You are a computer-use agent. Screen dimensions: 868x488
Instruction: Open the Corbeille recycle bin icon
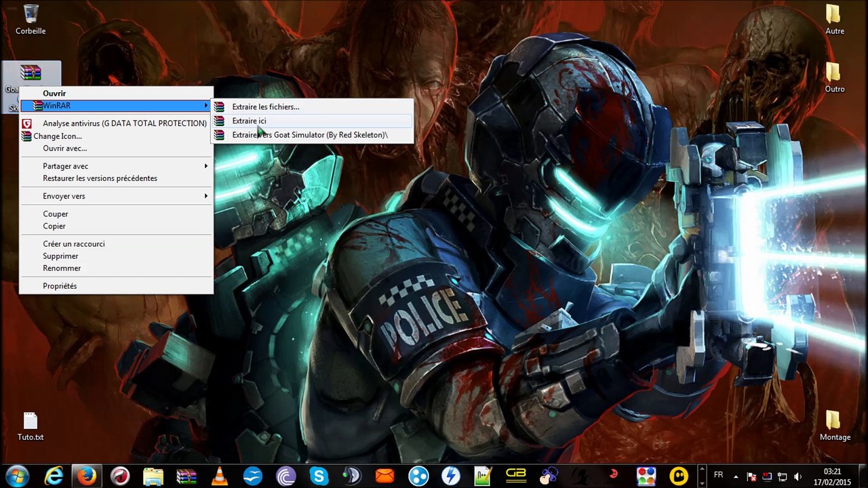click(x=31, y=19)
